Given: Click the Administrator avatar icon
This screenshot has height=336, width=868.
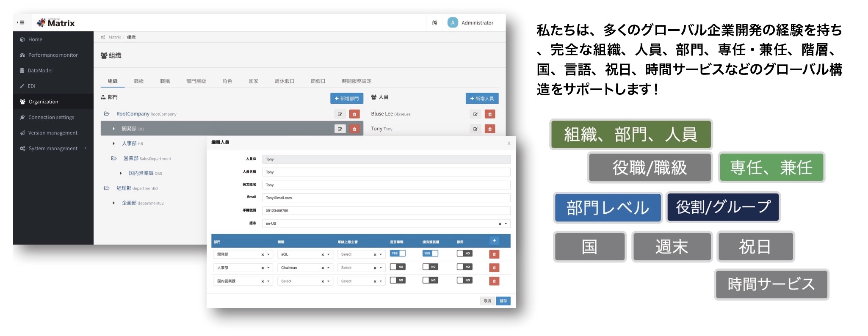Looking at the screenshot, I should point(453,23).
